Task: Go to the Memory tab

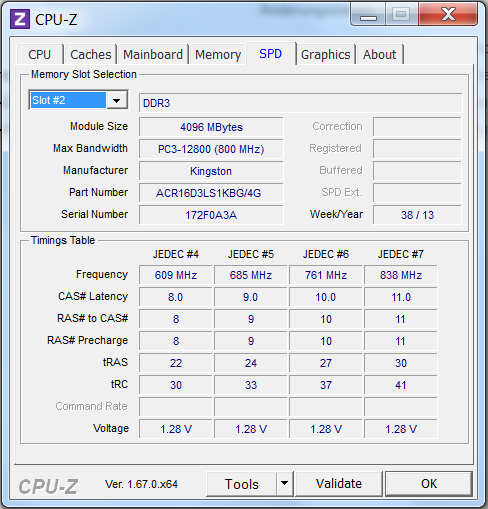Action: [218, 54]
